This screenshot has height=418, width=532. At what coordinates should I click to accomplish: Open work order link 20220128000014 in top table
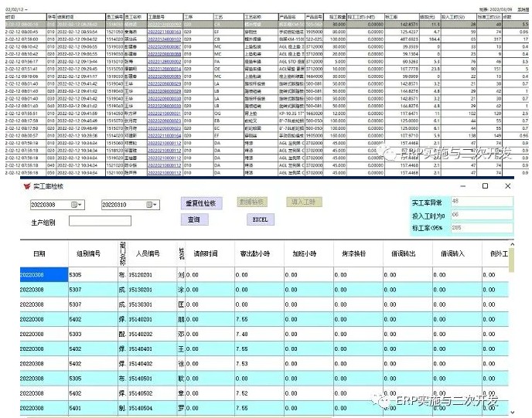point(164,69)
